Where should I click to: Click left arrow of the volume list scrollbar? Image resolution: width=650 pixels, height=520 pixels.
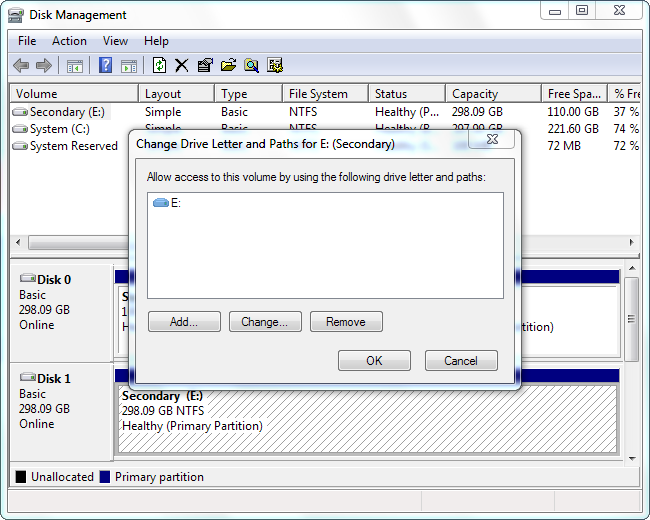(18, 242)
